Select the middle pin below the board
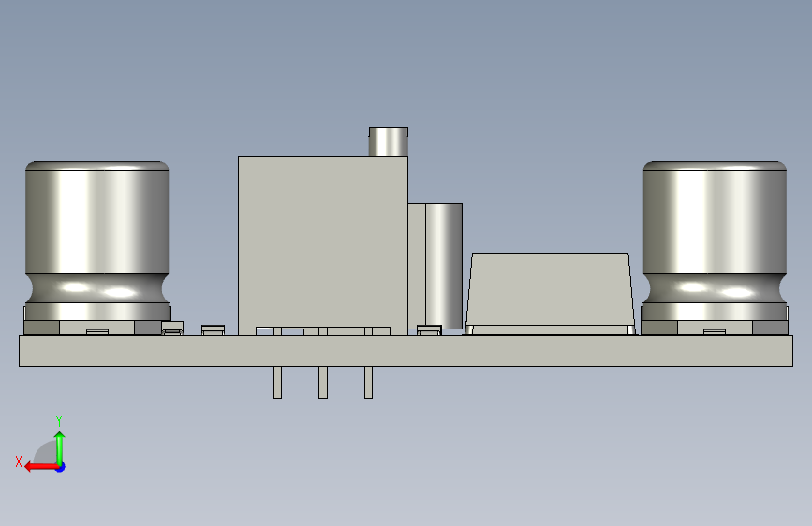 [323, 383]
